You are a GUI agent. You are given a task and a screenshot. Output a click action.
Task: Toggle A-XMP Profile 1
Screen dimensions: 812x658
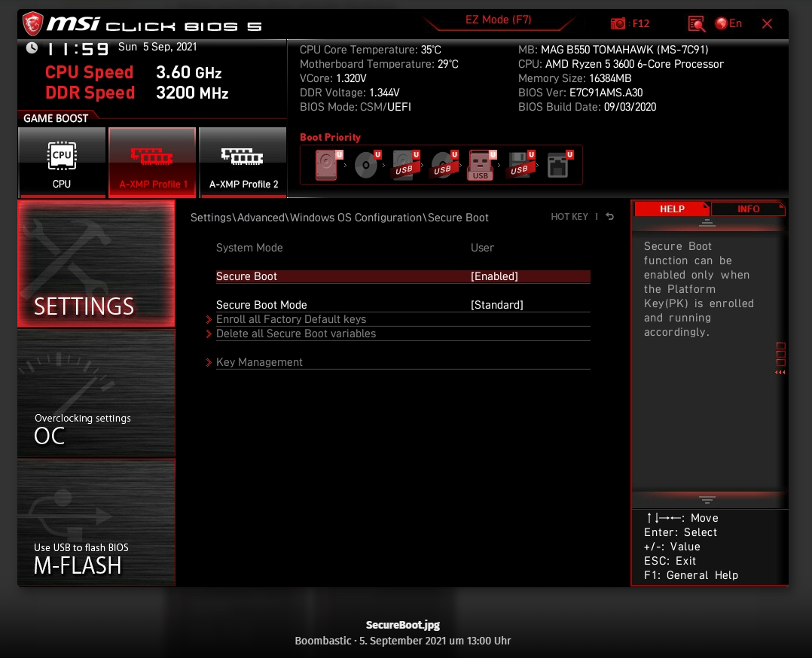click(152, 162)
